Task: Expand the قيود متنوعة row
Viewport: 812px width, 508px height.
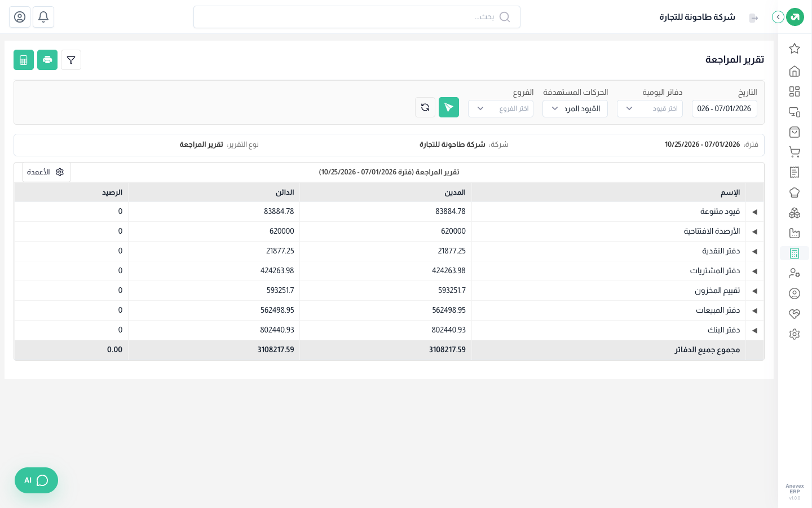Action: click(x=754, y=212)
